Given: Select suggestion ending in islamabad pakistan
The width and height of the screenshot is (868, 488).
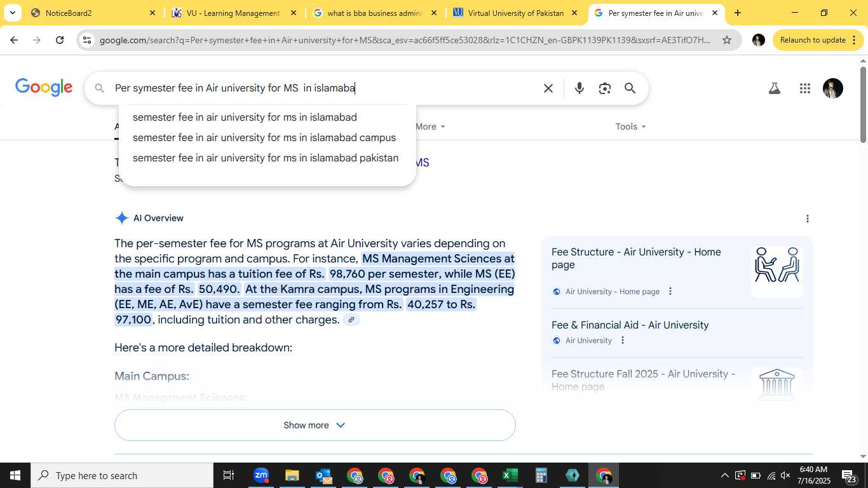Looking at the screenshot, I should [x=266, y=158].
